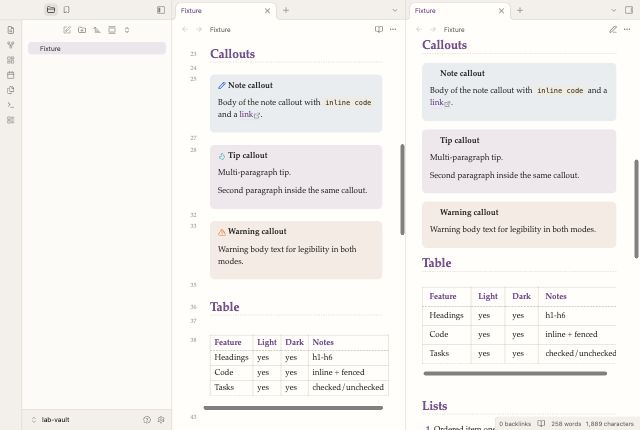Click the insert template ribbon icon

(x=11, y=90)
